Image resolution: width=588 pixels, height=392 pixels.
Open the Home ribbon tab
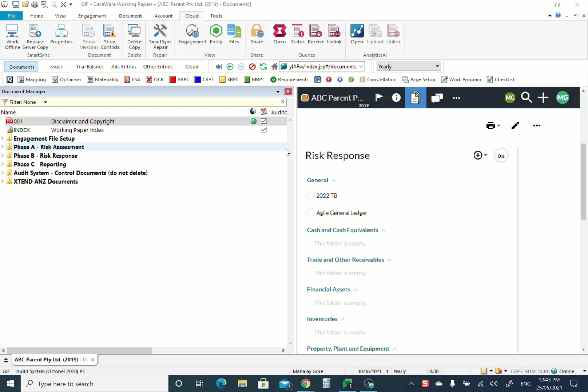tap(36, 16)
